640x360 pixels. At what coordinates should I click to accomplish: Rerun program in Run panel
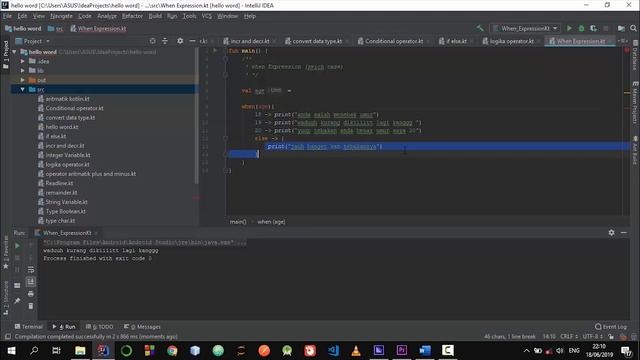click(17, 246)
